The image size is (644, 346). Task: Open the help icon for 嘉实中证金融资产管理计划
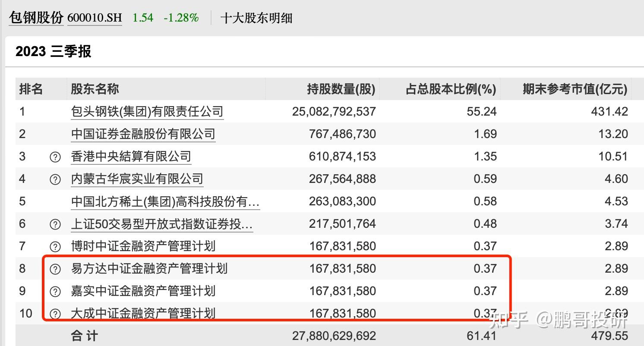pyautogui.click(x=55, y=291)
